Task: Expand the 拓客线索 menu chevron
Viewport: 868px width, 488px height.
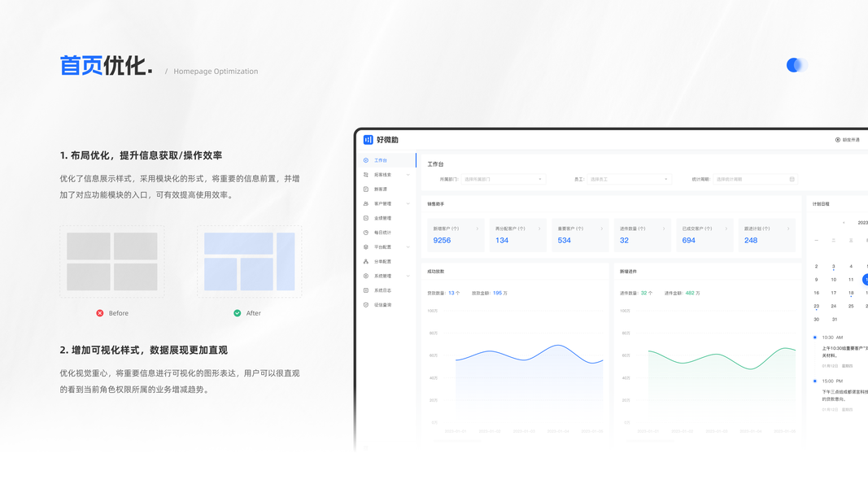Action: pos(408,175)
